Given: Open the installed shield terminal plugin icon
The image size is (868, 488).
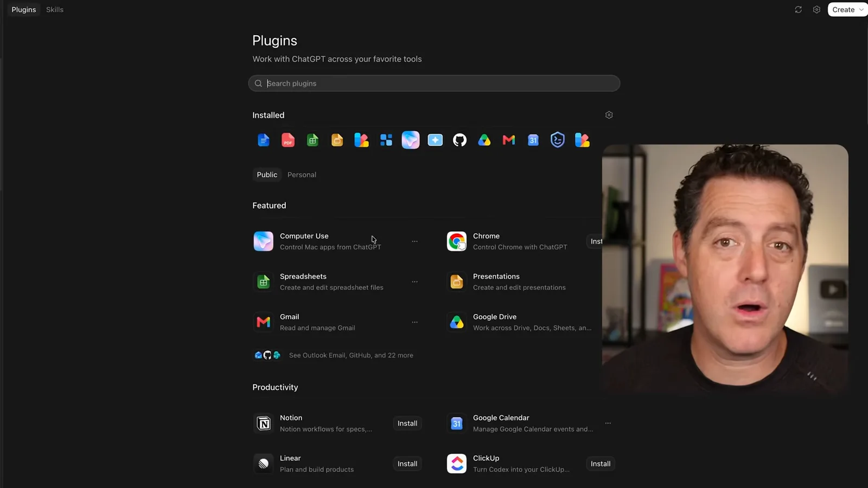Looking at the screenshot, I should pyautogui.click(x=558, y=140).
